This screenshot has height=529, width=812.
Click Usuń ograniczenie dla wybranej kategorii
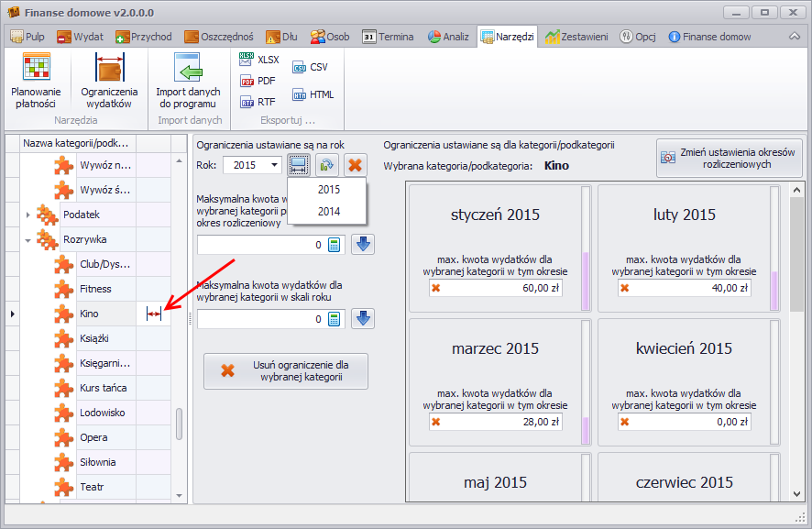pos(285,370)
